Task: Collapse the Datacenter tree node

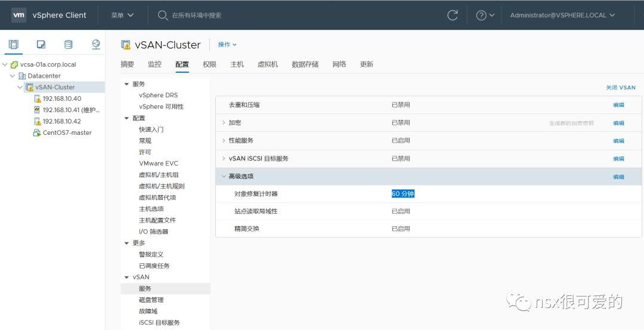Action: [x=13, y=76]
